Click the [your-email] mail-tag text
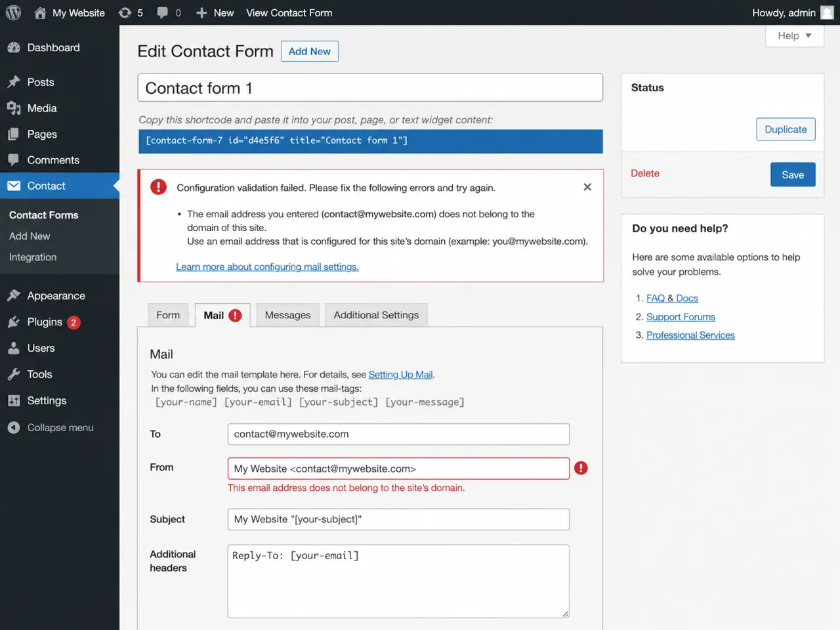Image resolution: width=840 pixels, height=630 pixels. pos(258,402)
